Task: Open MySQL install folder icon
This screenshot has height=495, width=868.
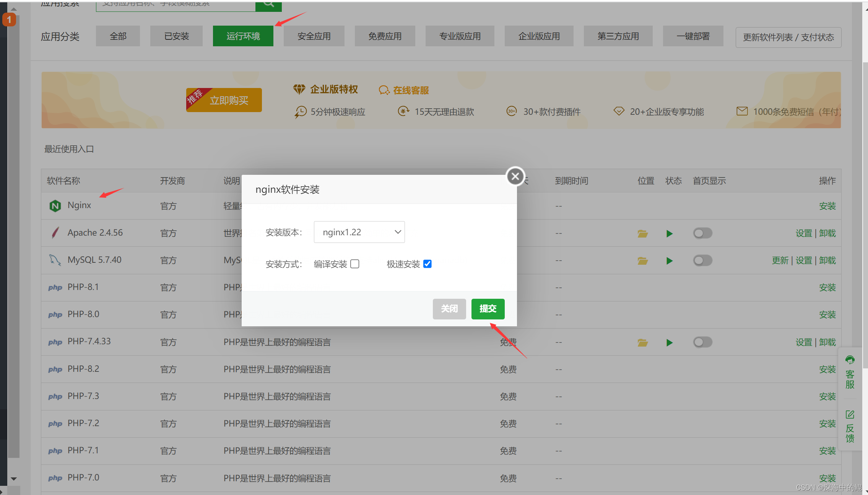Action: (x=642, y=261)
